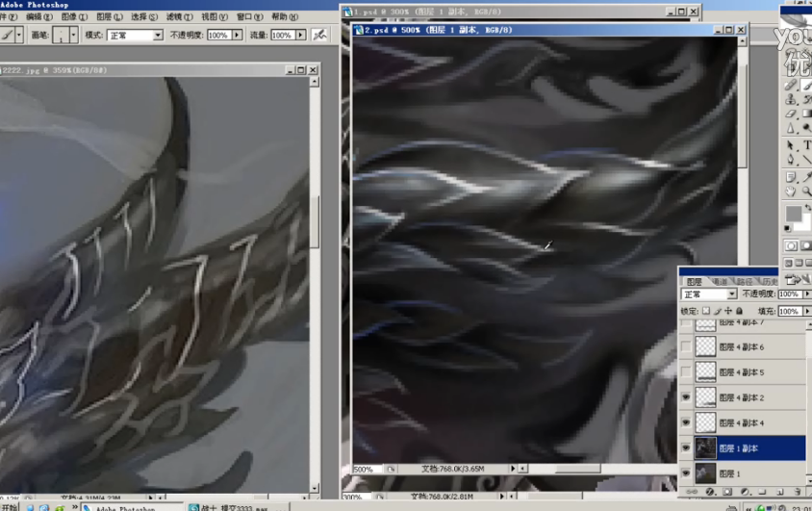This screenshot has height=511, width=812.
Task: Create new adjustment layer icon
Action: tap(745, 492)
